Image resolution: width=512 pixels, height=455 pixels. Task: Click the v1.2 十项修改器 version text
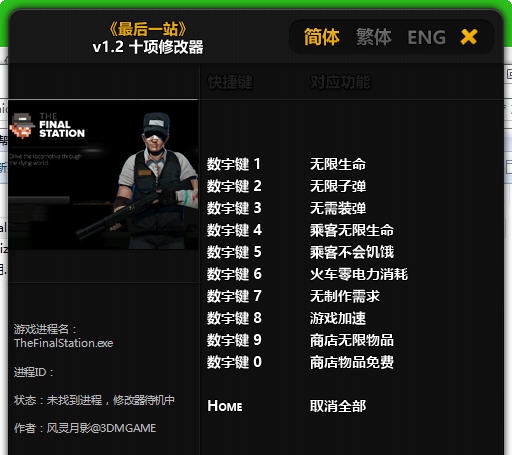point(148,47)
